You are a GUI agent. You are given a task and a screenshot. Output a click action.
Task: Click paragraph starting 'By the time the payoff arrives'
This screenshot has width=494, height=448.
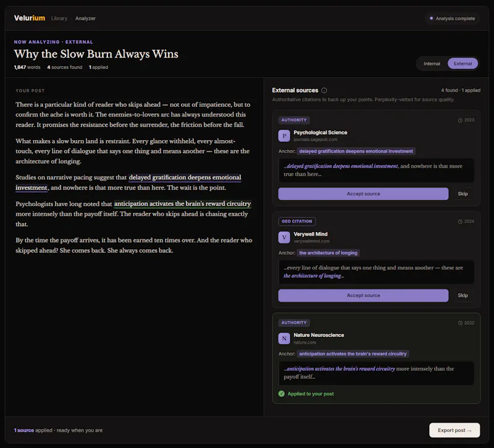[134, 245]
